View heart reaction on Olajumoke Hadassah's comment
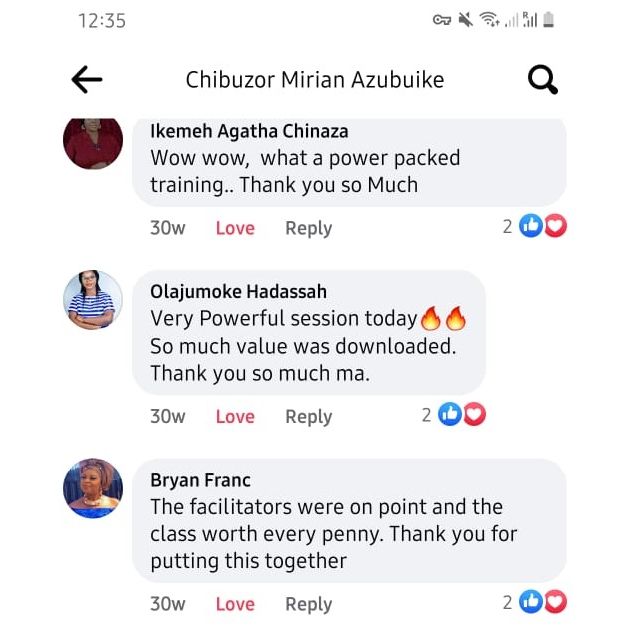631x631 pixels. [474, 414]
